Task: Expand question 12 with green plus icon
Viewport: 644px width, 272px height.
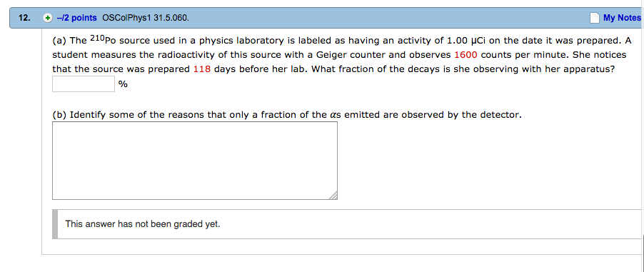Action: (48, 18)
